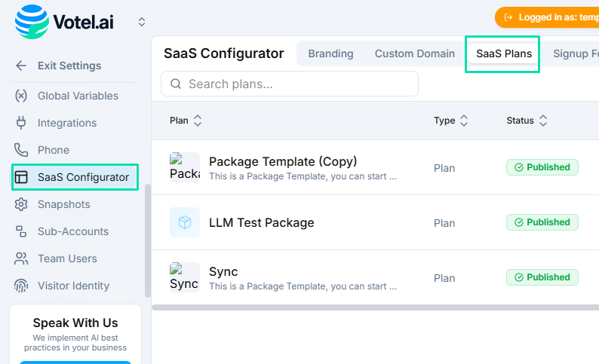Open the account switcher chevron beside Votel.ai
Image resolution: width=599 pixels, height=364 pixels.
coord(142,22)
